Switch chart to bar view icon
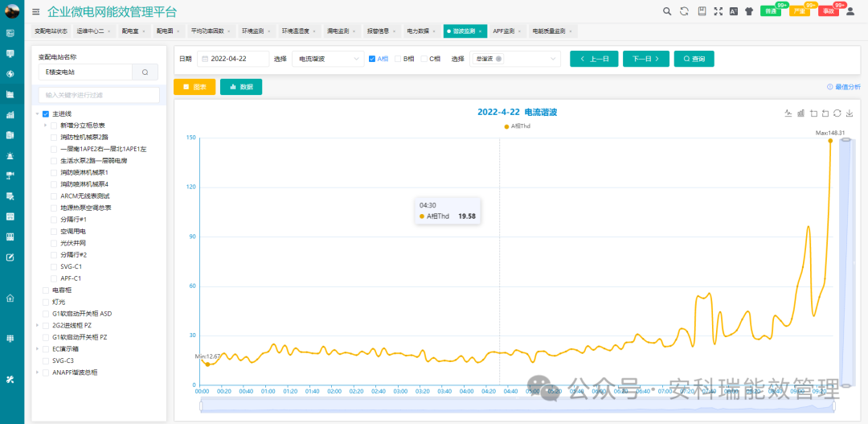868x424 pixels. (801, 113)
